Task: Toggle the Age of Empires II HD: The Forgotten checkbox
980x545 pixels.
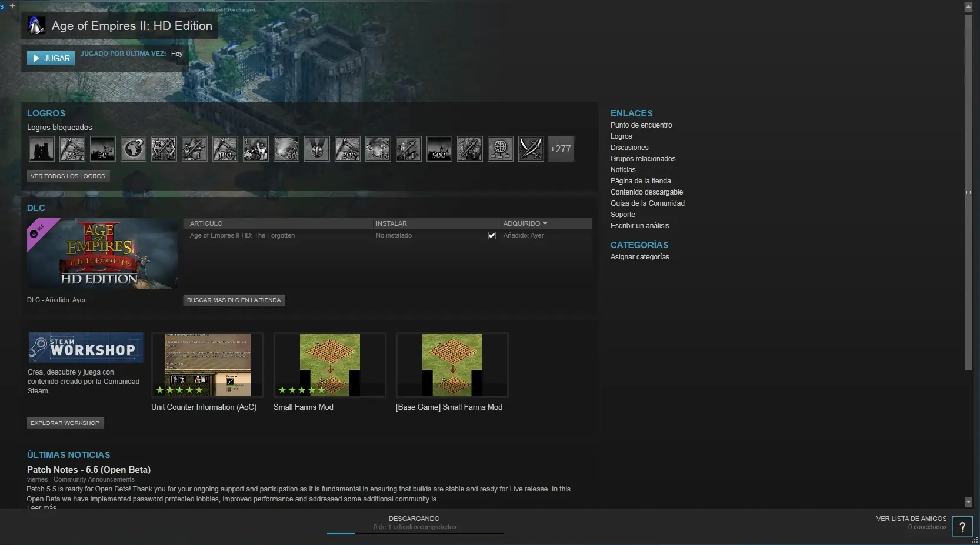Action: (x=492, y=235)
